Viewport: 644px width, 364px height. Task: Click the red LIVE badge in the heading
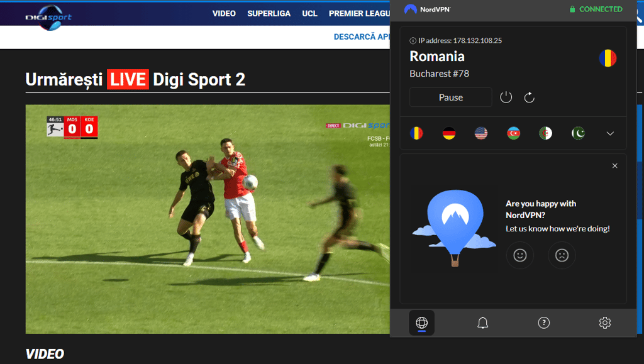pos(128,79)
